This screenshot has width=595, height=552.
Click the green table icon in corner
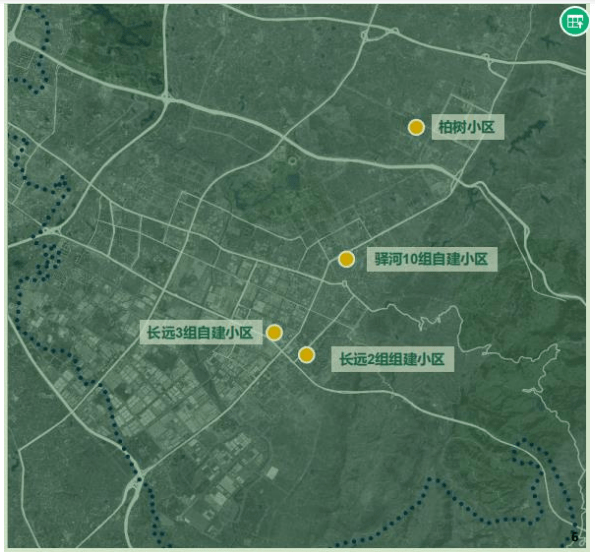pos(573,21)
